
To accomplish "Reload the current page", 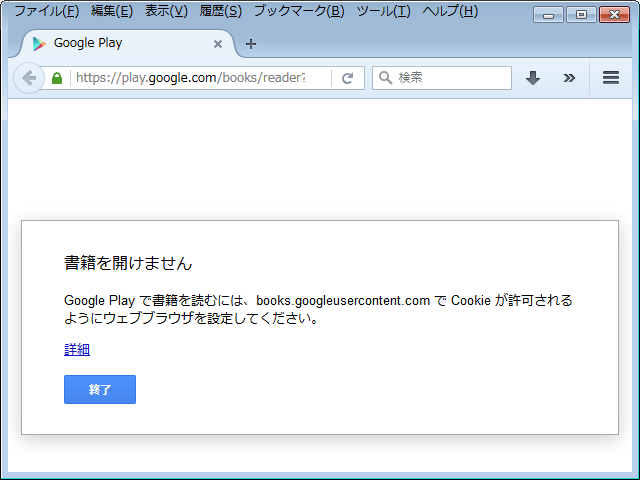I will point(347,78).
